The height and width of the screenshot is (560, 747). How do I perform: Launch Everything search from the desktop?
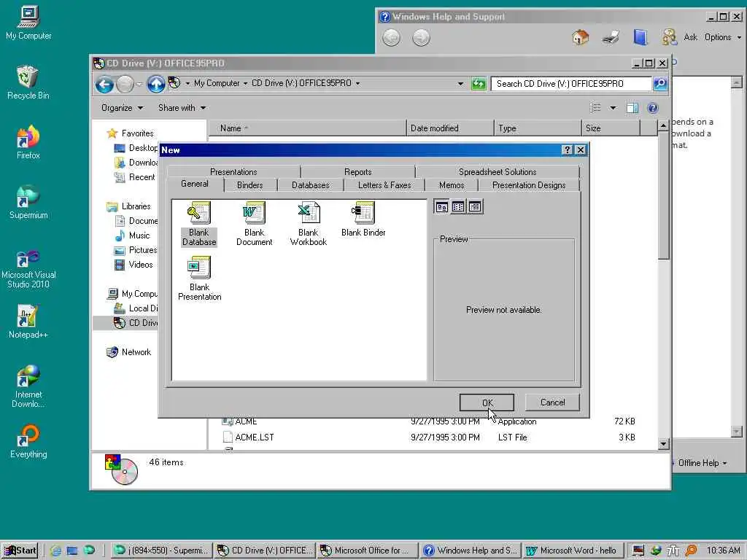click(x=28, y=441)
